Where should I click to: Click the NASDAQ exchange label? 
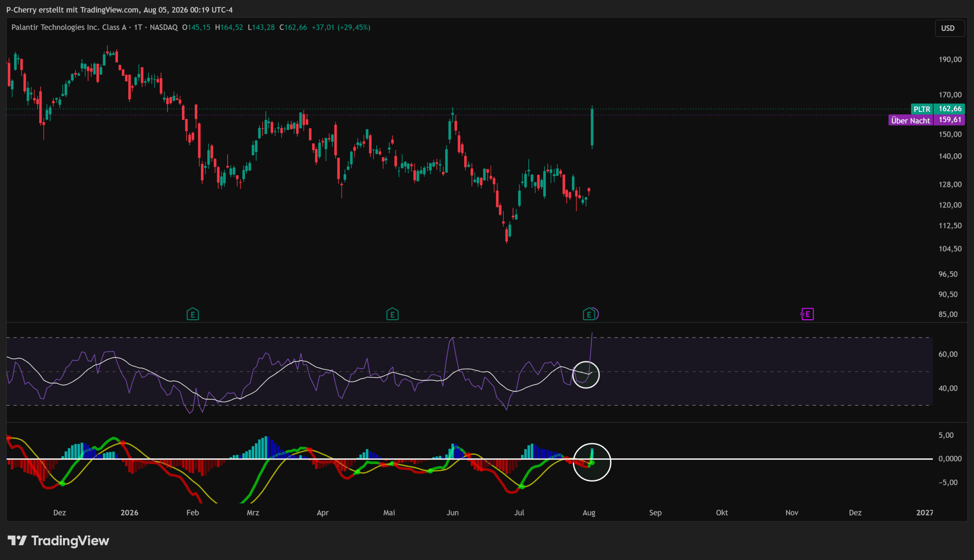pyautogui.click(x=164, y=27)
